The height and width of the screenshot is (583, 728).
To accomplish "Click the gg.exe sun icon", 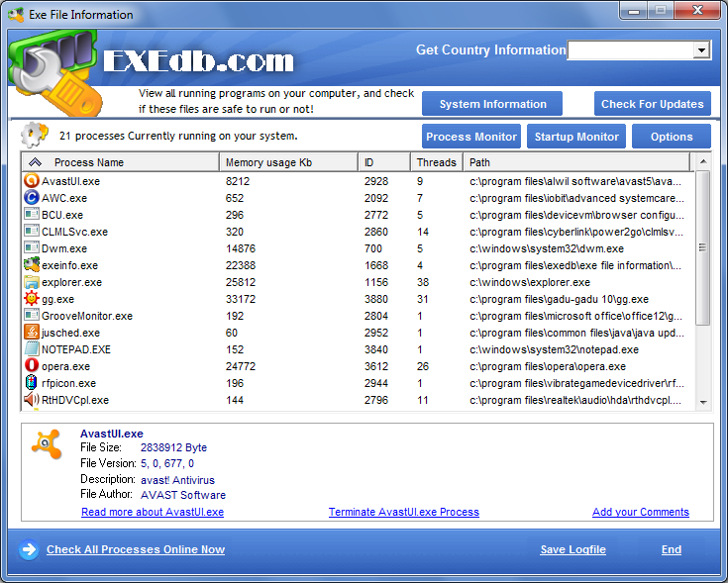I will point(31,298).
